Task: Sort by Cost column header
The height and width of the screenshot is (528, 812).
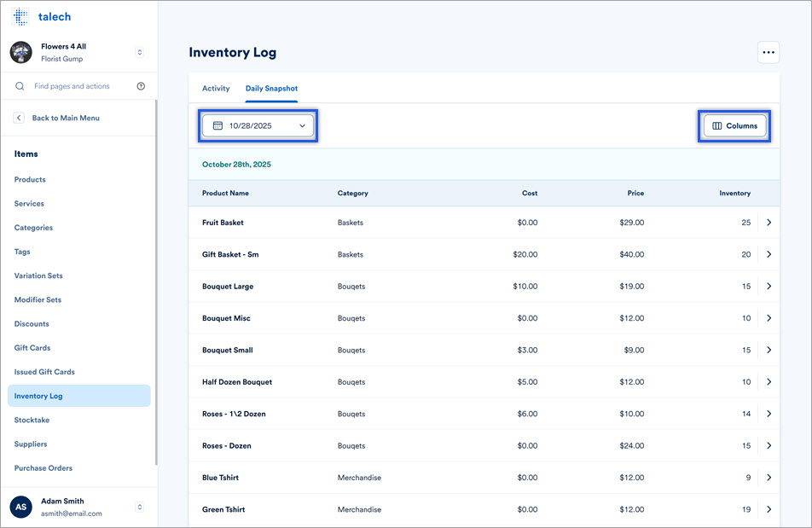Action: (529, 193)
